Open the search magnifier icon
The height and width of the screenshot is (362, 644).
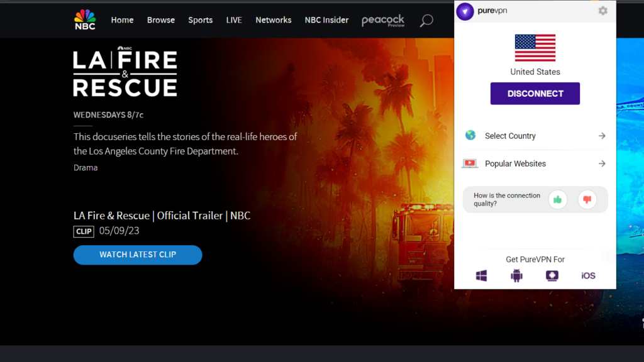426,21
